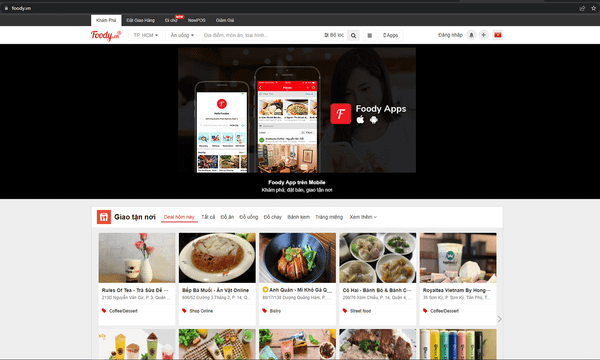Click the Apps button in header
Screen dimensions: 600x360
tap(390, 35)
